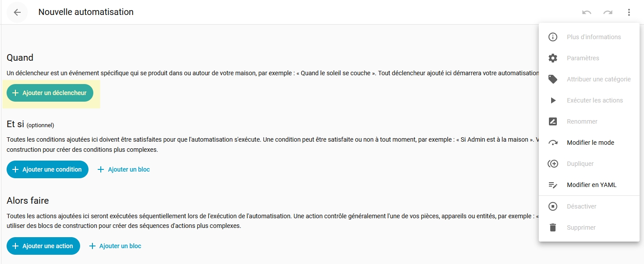Screen dimensions: 644x264
Task: Click the gear icon beside Paramètres
Action: pyautogui.click(x=553, y=58)
